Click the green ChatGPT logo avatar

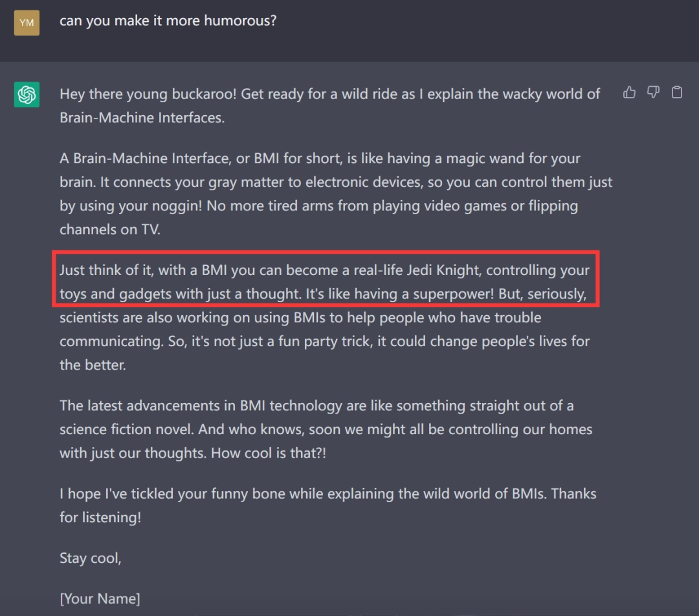(x=27, y=94)
